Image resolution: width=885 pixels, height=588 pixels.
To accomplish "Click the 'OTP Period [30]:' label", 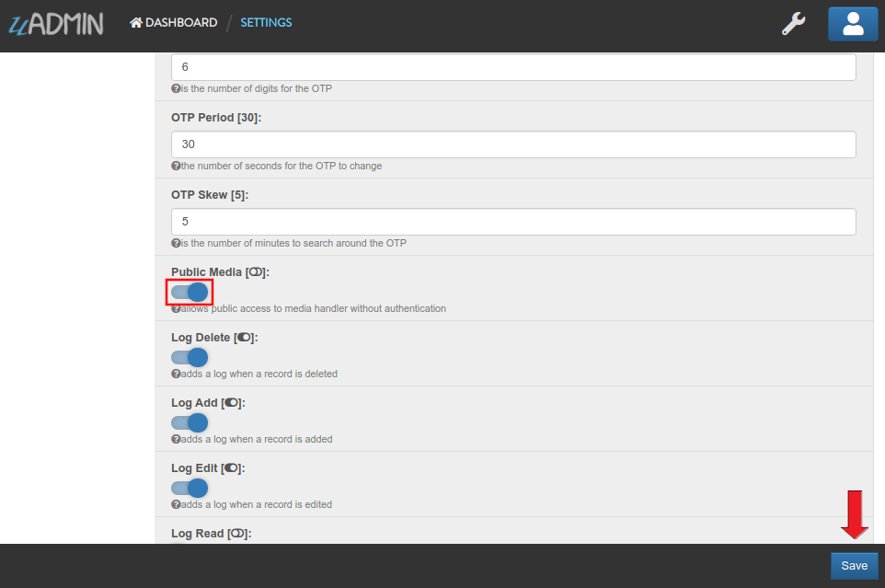I will coord(216,118).
